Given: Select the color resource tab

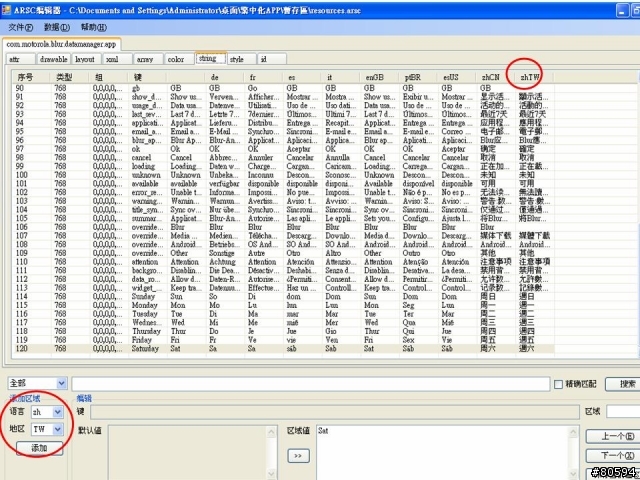Looking at the screenshot, I should tap(176, 59).
